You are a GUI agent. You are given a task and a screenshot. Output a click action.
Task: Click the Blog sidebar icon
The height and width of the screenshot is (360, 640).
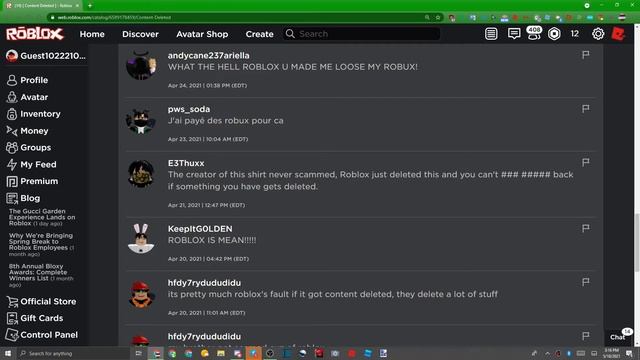[x=12, y=198]
